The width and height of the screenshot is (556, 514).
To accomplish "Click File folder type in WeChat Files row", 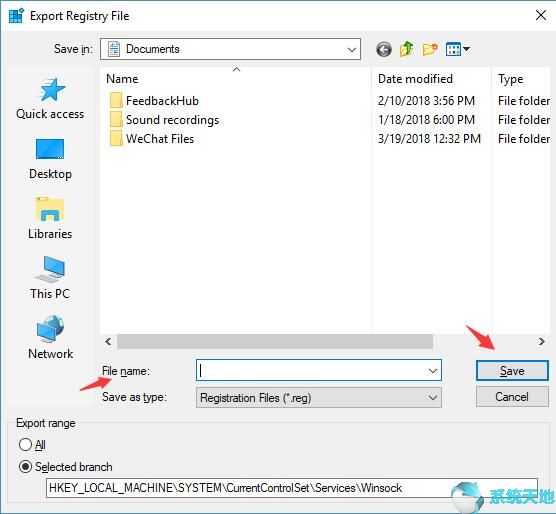I will point(524,139).
